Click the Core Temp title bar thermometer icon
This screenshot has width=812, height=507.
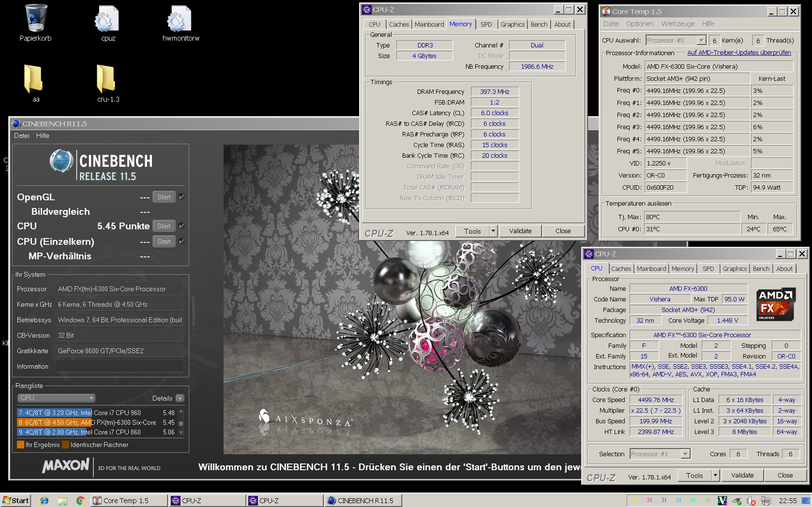(x=606, y=11)
